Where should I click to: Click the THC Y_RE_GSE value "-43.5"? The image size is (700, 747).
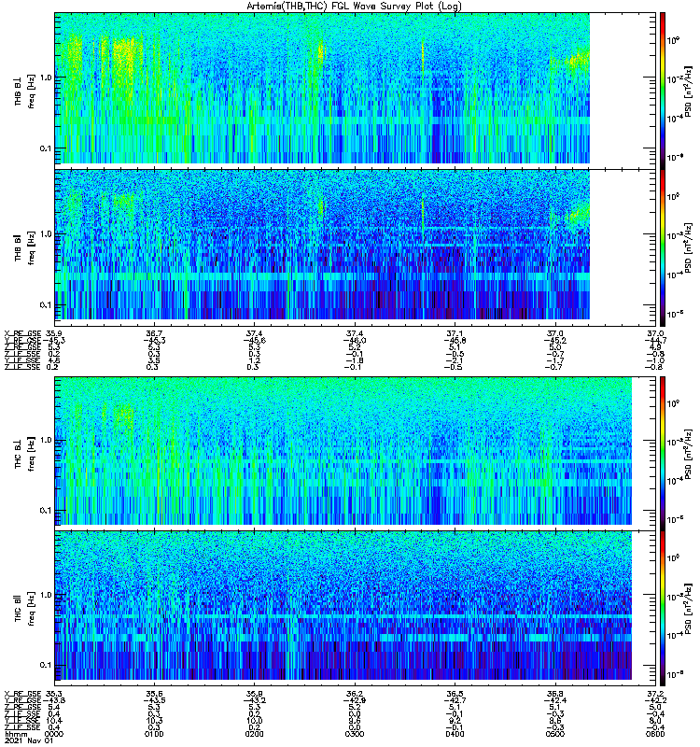[x=154, y=700]
